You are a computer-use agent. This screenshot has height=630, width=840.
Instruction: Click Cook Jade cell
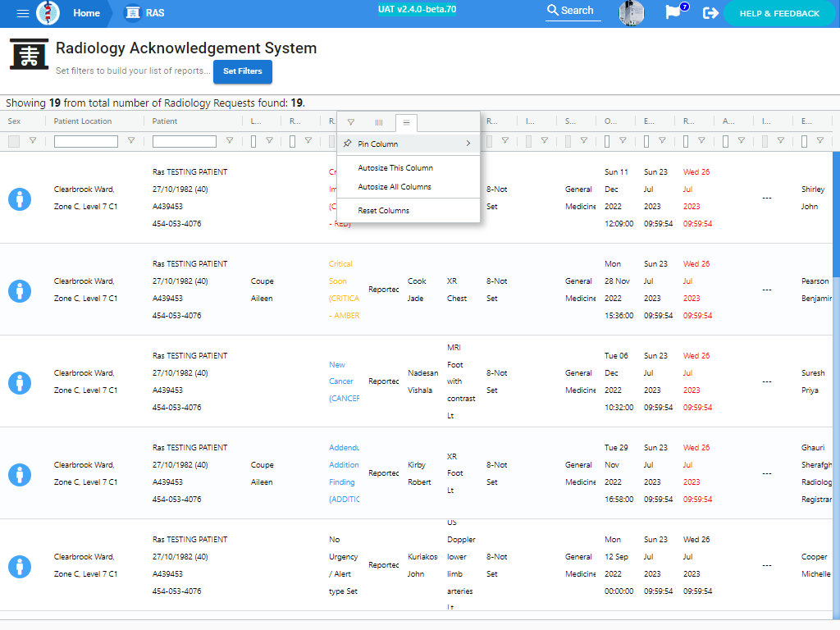click(417, 290)
